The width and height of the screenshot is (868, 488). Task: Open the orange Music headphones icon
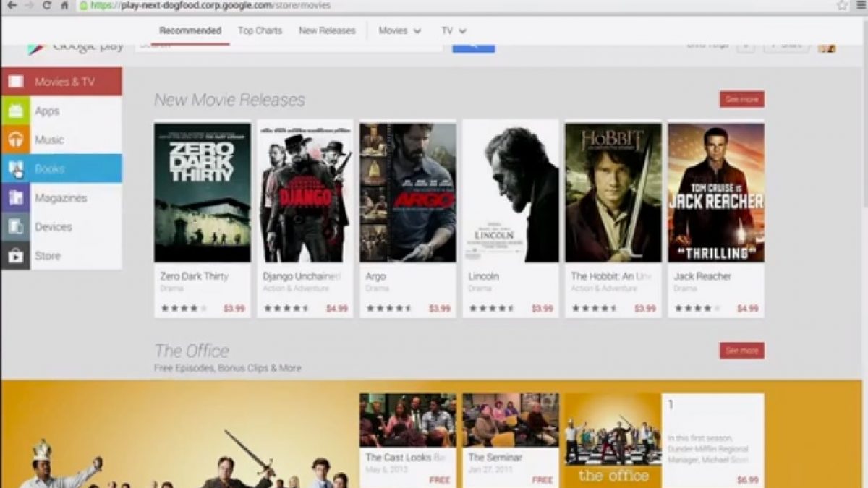tap(15, 140)
